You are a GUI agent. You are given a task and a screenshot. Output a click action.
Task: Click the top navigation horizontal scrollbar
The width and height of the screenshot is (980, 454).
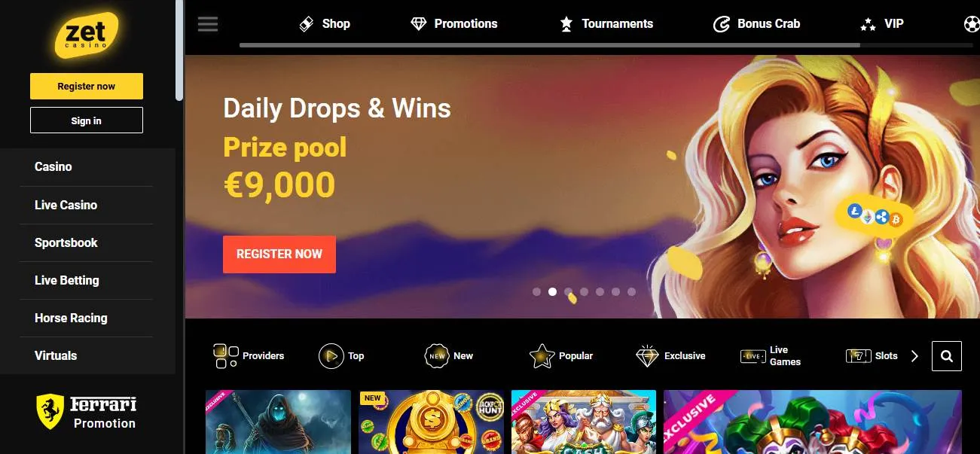(550, 45)
